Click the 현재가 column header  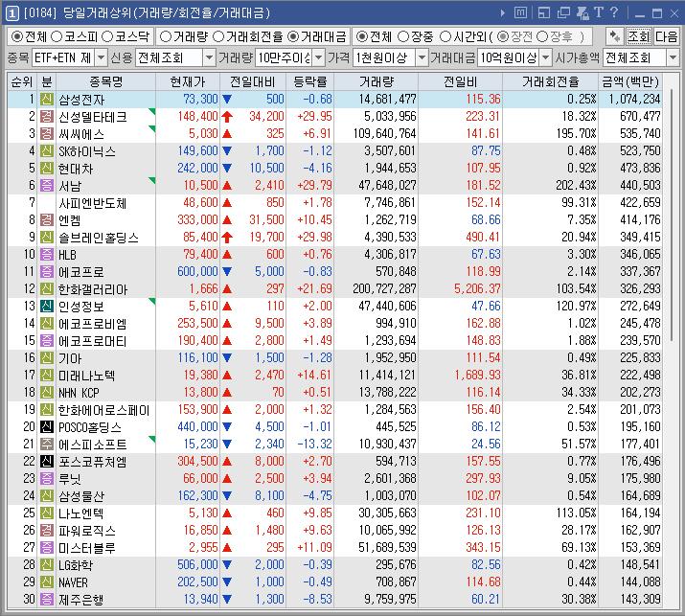point(188,81)
